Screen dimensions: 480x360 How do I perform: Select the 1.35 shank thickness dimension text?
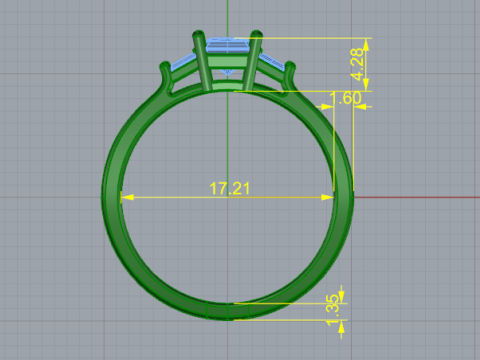click(332, 311)
